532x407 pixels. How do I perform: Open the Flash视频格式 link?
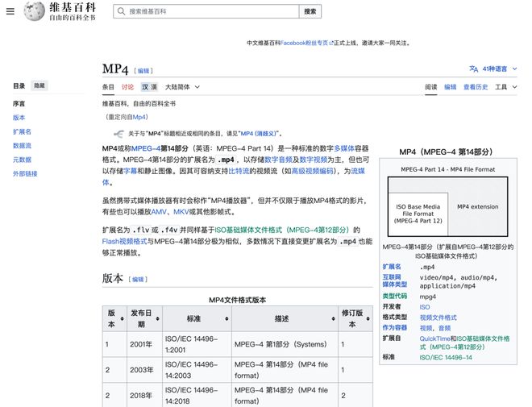tap(124, 241)
